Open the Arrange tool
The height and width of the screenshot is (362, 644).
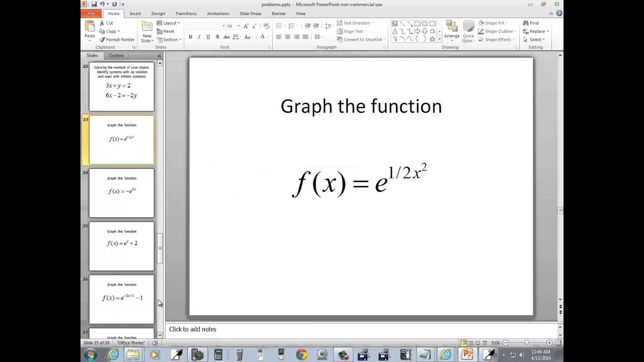pyautogui.click(x=452, y=31)
